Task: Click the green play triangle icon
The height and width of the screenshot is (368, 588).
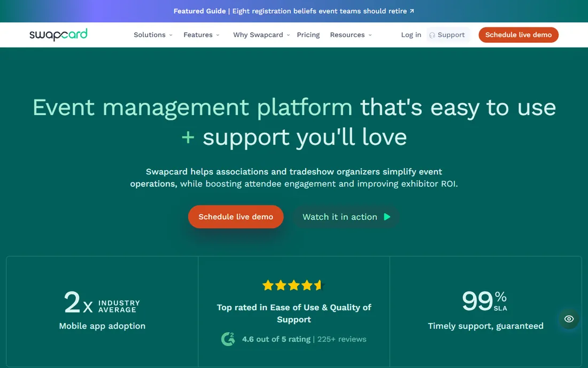Action: [387, 217]
